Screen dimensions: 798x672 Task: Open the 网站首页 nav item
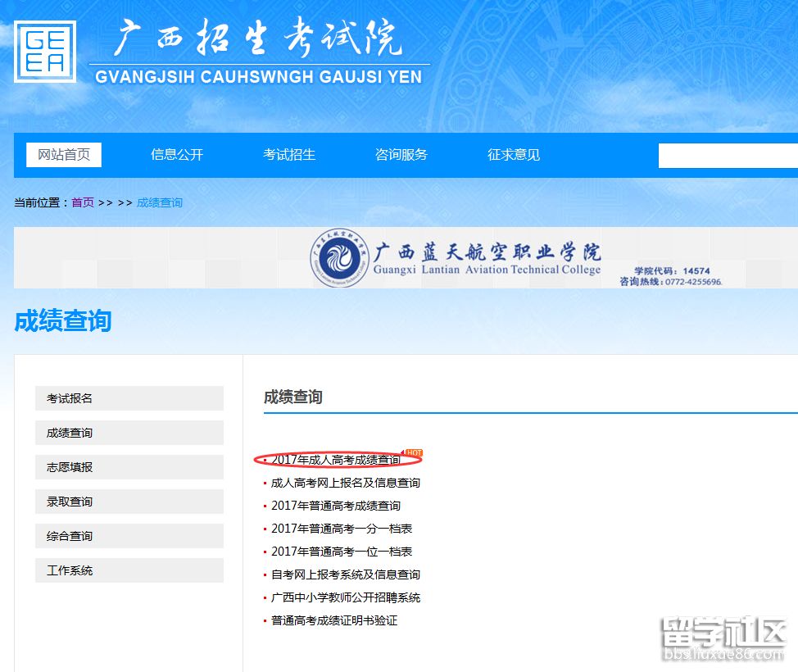click(x=64, y=155)
